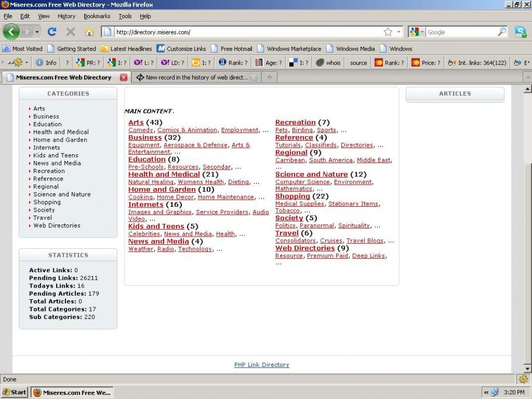Image resolution: width=532 pixels, height=399 pixels.
Task: Click the search magnifier icon
Action: [502, 32]
